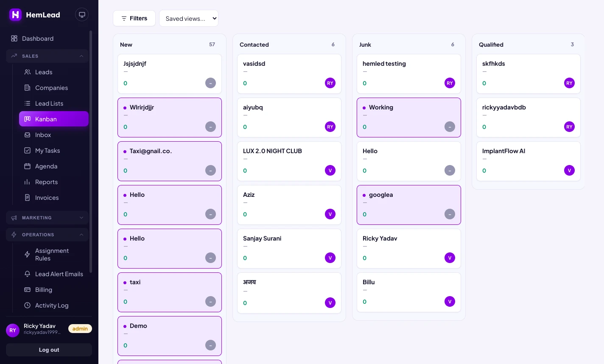Select Kanban in the sidebar

(54, 119)
